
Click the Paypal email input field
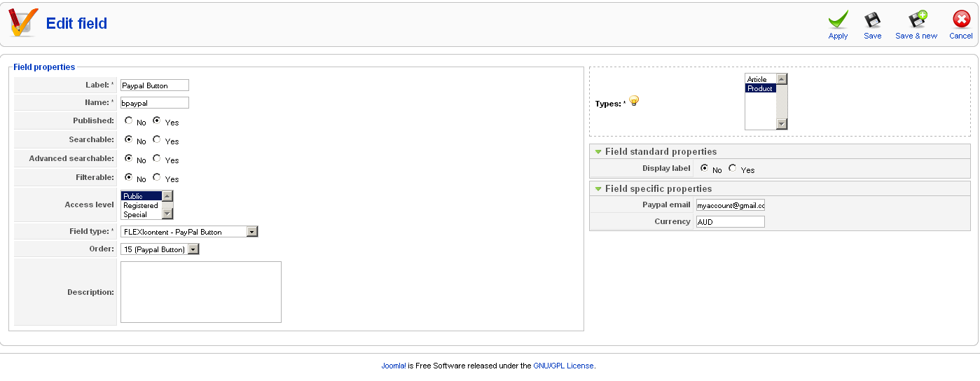coord(730,205)
